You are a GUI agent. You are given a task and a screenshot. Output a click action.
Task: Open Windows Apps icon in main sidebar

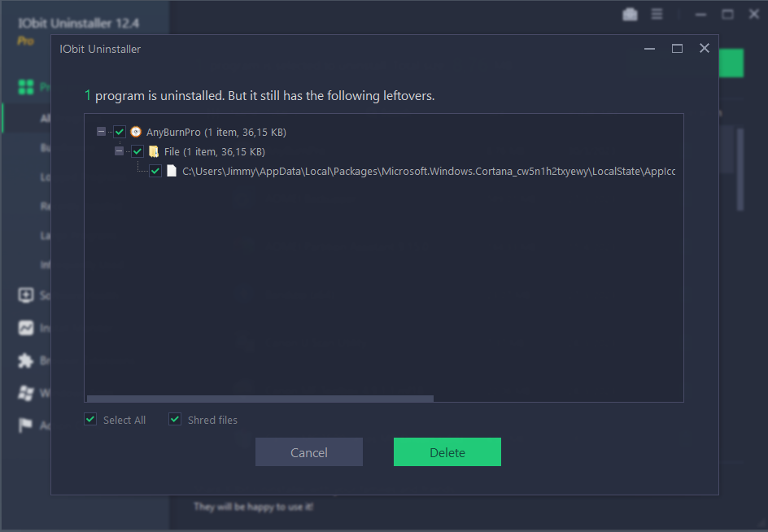click(x=26, y=393)
